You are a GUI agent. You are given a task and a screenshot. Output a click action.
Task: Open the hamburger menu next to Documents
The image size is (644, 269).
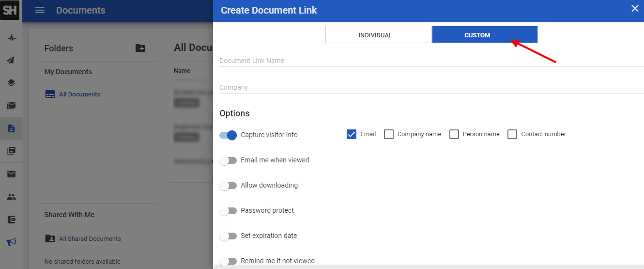click(x=40, y=10)
